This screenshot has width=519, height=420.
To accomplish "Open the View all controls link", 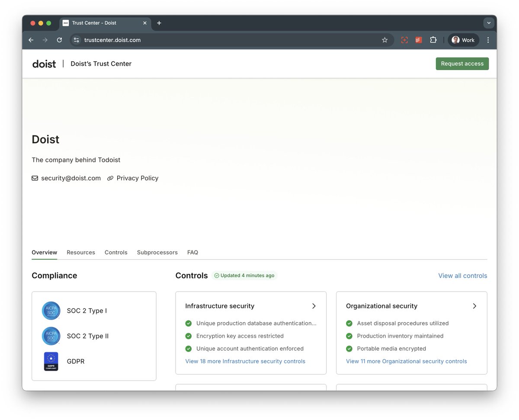I will click(463, 276).
